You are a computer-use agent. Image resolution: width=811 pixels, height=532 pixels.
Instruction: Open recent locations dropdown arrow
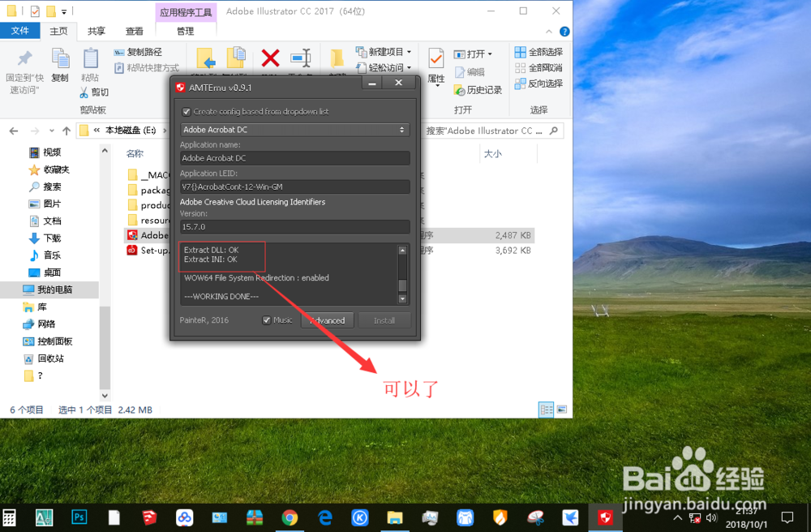tap(51, 131)
